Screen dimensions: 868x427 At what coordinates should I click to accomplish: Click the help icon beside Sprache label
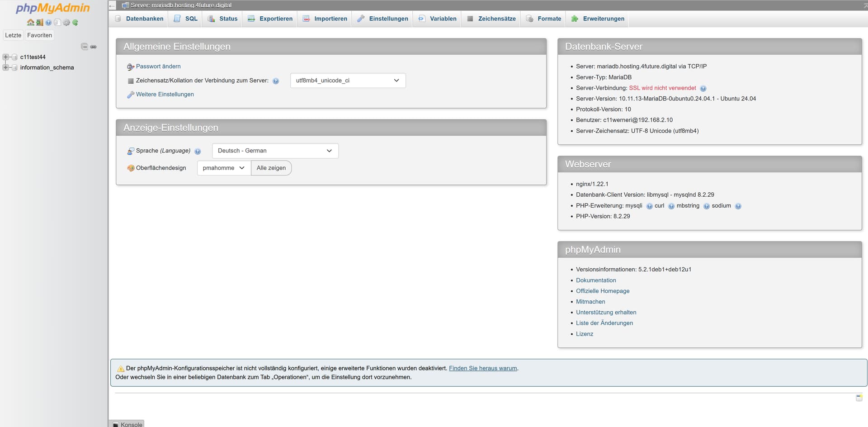pos(198,152)
